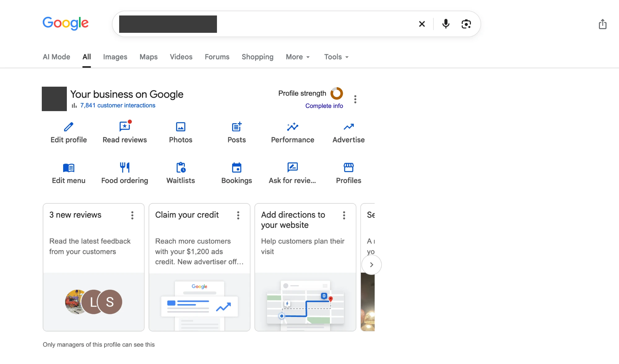619x364 pixels.
Task: Switch to Videos tab
Action: pyautogui.click(x=181, y=57)
